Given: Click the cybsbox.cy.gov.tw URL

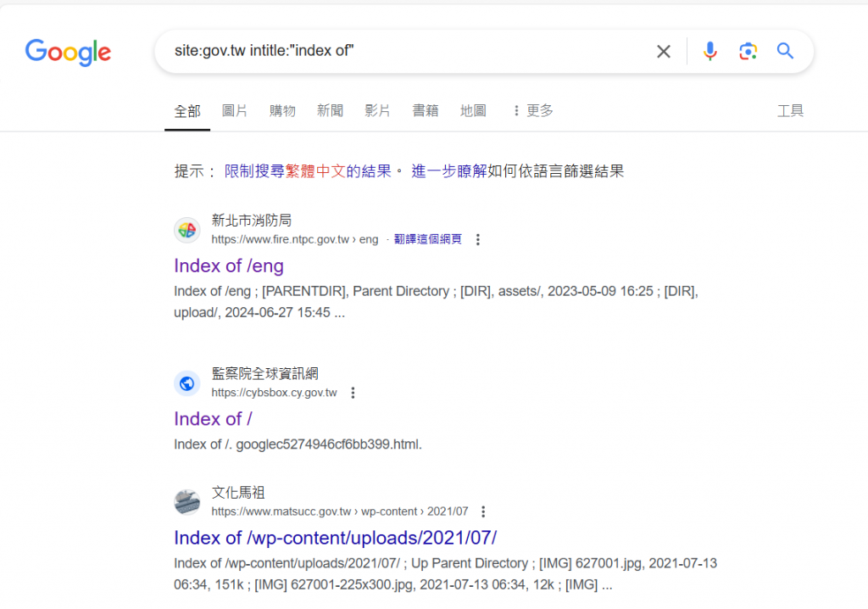Looking at the screenshot, I should [x=274, y=393].
